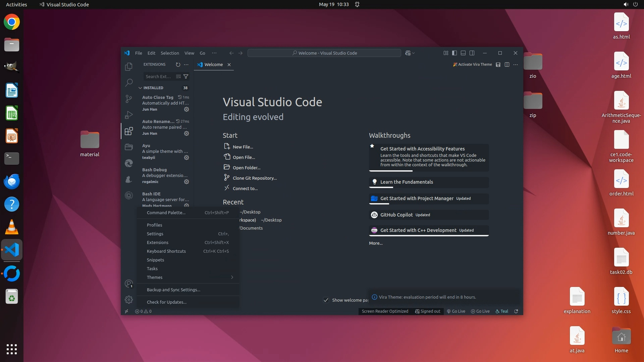The width and height of the screenshot is (644, 362).
Task: Refresh the extensions list
Action: point(178,65)
